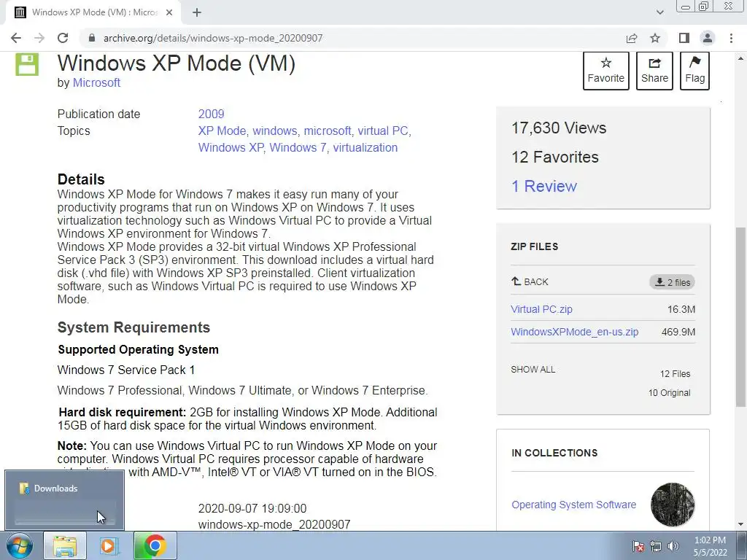
Task: Click the scrollbar up arrow
Action: 740,58
